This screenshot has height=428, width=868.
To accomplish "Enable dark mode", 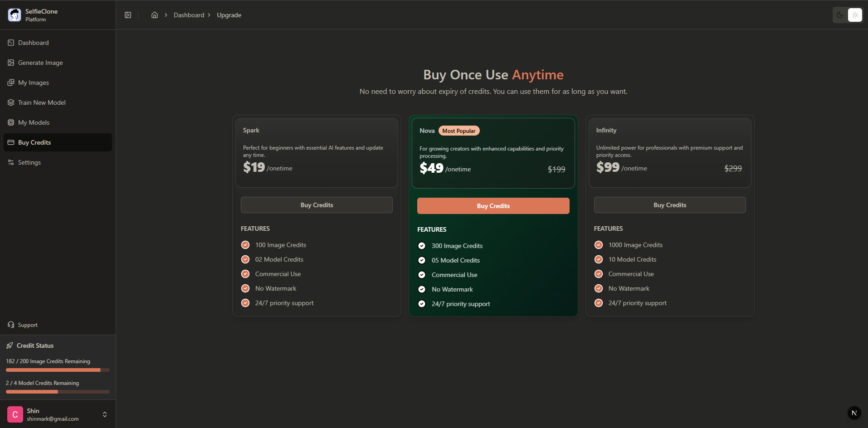I will click(x=839, y=15).
